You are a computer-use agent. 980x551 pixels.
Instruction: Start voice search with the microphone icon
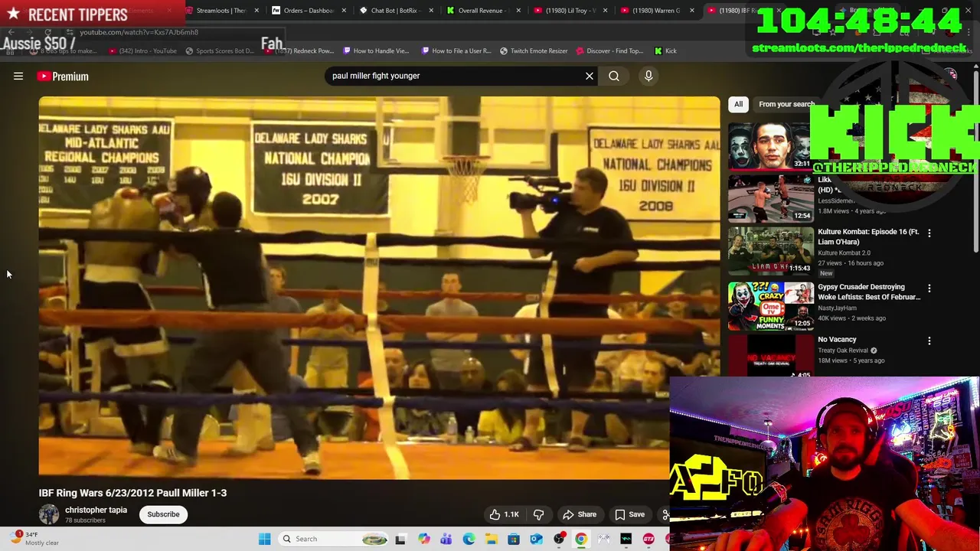(648, 76)
